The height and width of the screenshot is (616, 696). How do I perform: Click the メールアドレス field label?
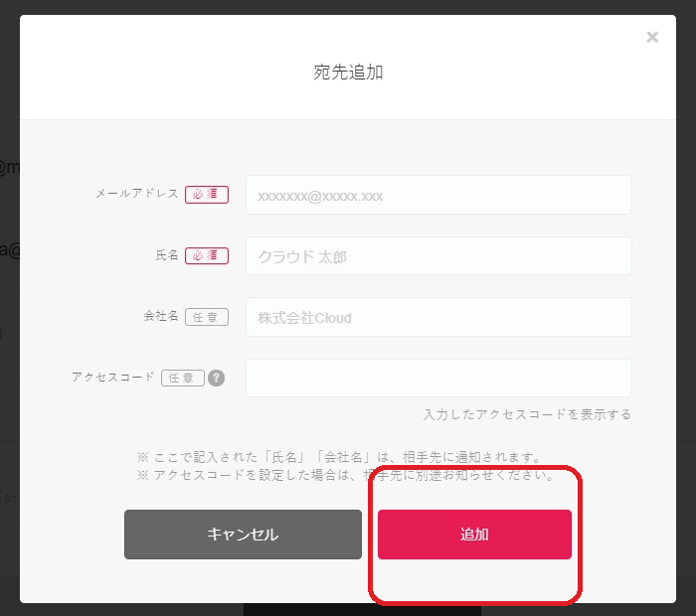coord(137,194)
